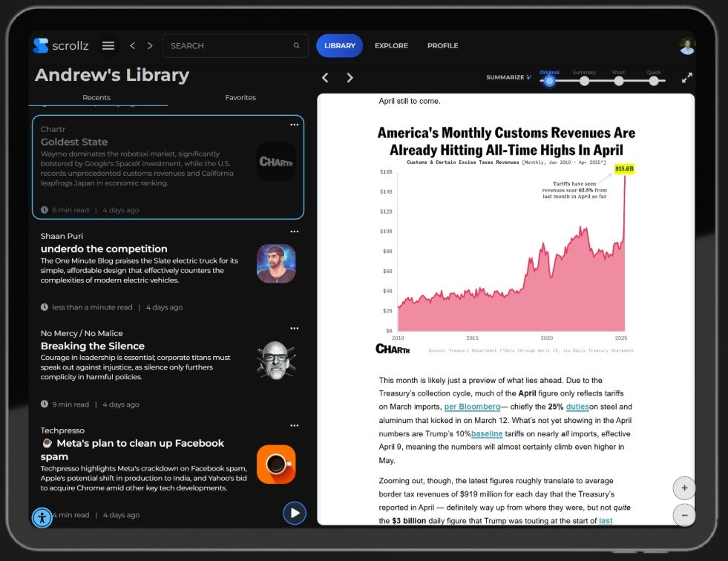Open options menu for Goldest State article
This screenshot has height=561, width=728.
coord(295,125)
